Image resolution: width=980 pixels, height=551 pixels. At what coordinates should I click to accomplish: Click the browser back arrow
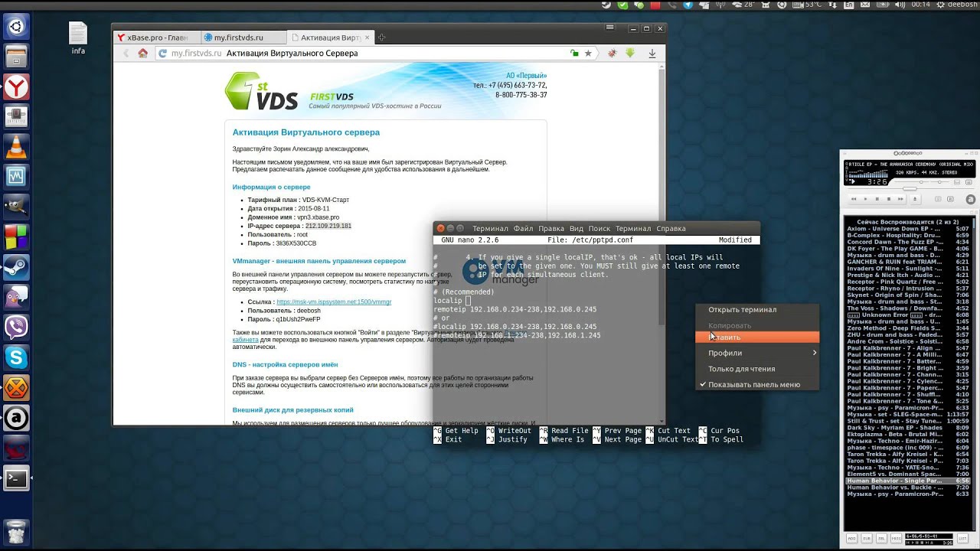[126, 54]
